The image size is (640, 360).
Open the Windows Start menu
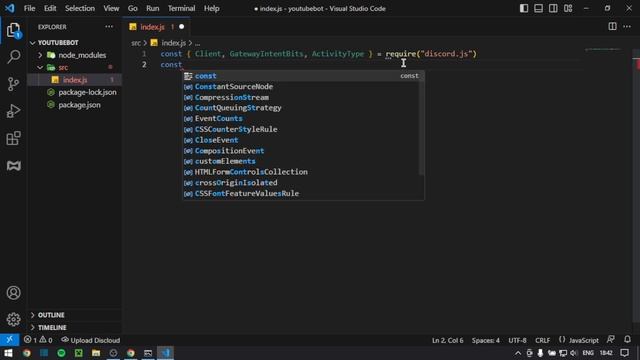tap(8, 353)
